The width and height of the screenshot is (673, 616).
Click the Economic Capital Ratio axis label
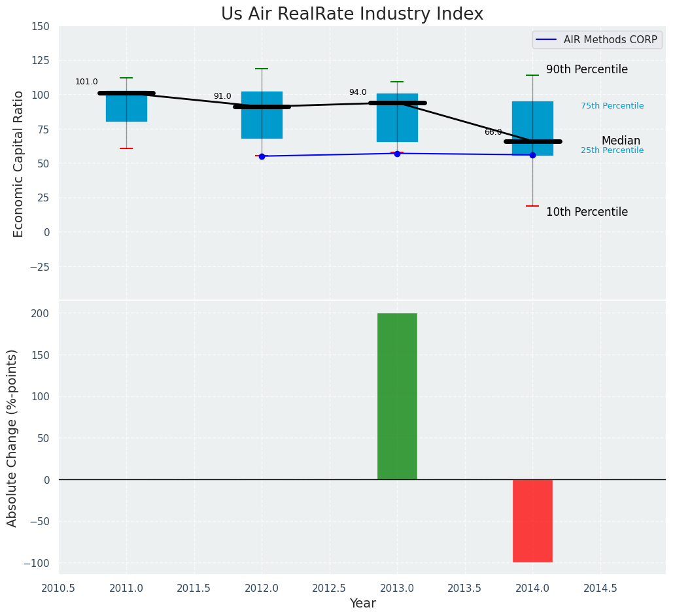click(x=18, y=163)
